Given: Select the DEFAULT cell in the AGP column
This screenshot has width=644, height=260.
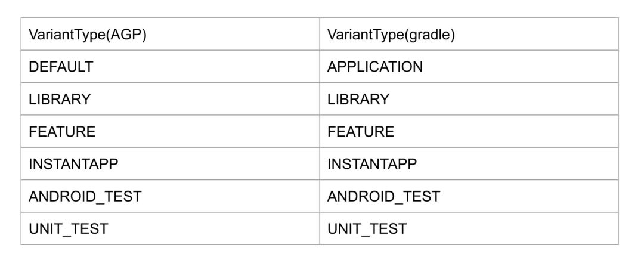Looking at the screenshot, I should click(x=61, y=67).
